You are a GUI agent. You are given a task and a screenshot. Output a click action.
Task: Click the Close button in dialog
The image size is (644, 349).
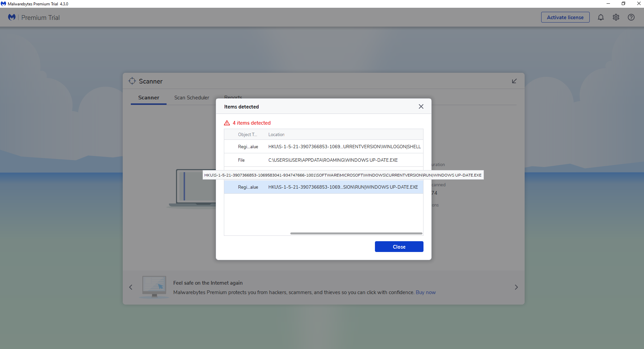tap(399, 247)
